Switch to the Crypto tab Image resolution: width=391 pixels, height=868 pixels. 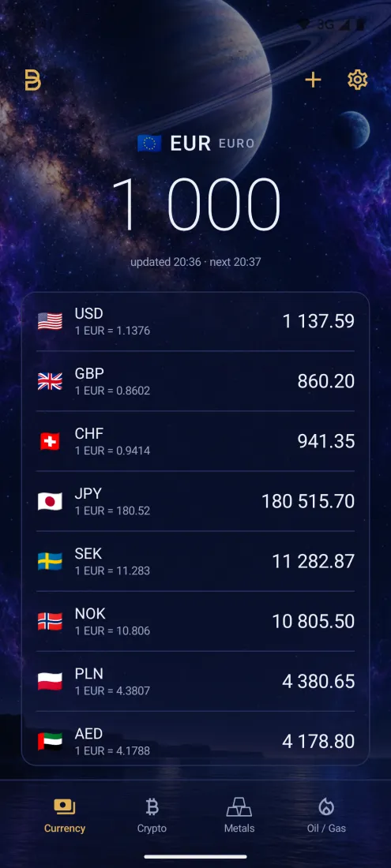tap(152, 815)
